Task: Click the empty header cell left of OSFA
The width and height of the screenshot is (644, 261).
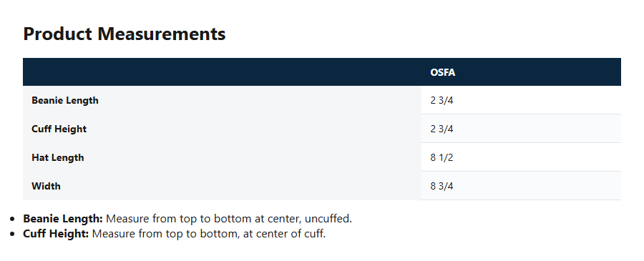Action: click(223, 72)
